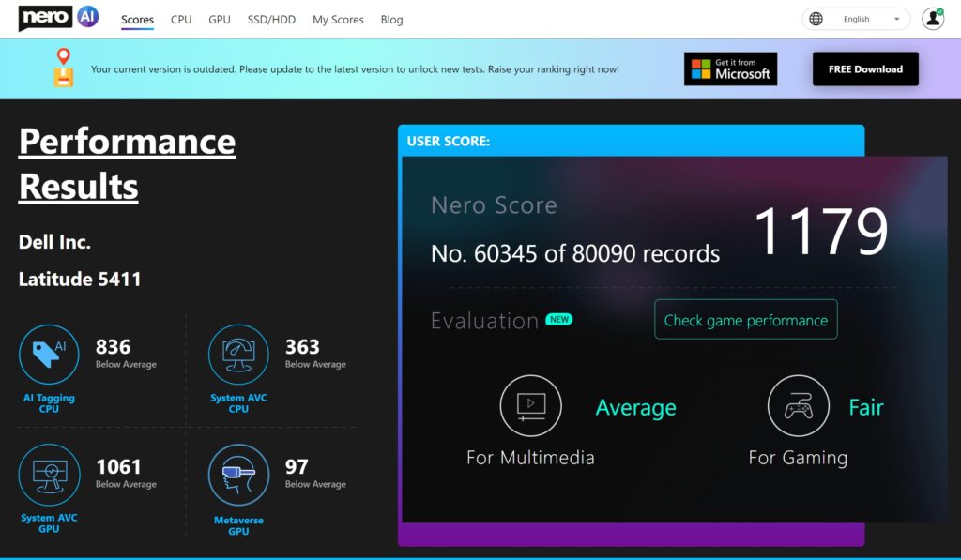Click the System AVC CPU gauge icon
Screen dimensions: 961x560
tap(238, 355)
